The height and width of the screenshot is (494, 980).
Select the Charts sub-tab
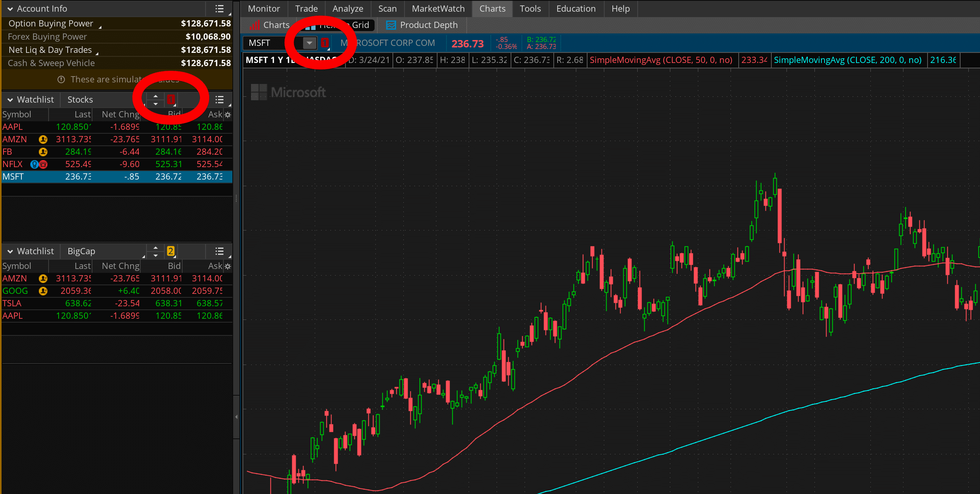[270, 25]
